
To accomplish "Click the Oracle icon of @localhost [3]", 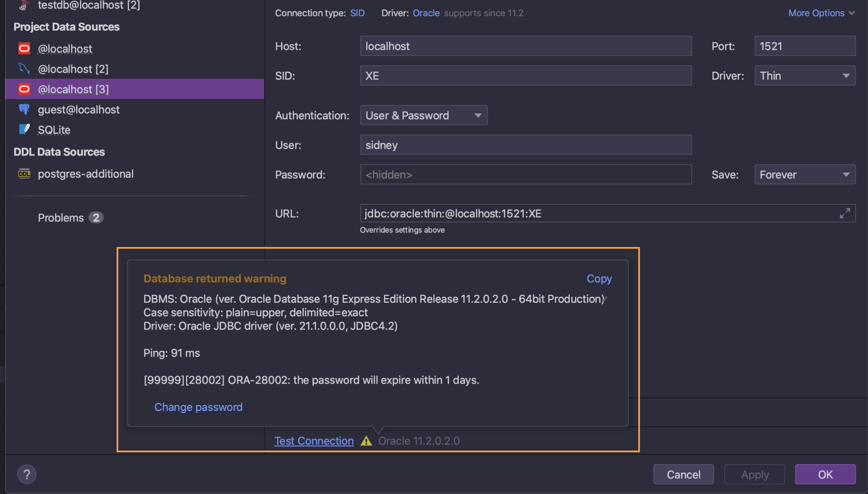I will click(x=24, y=89).
